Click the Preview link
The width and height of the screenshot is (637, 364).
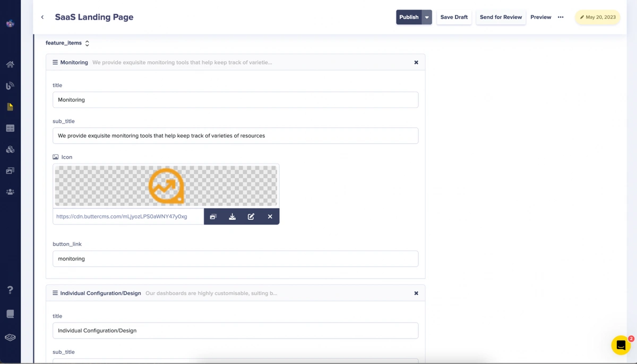540,17
